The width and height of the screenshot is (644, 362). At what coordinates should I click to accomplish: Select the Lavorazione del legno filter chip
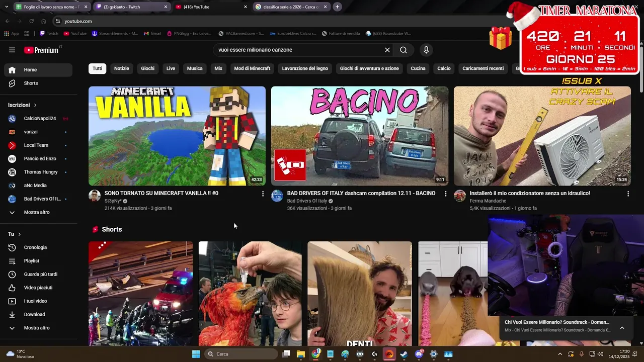pyautogui.click(x=305, y=68)
